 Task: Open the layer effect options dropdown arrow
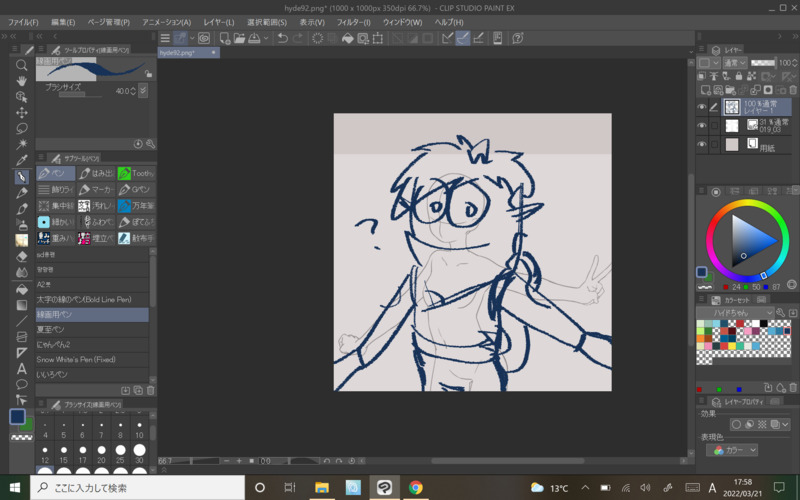(785, 424)
